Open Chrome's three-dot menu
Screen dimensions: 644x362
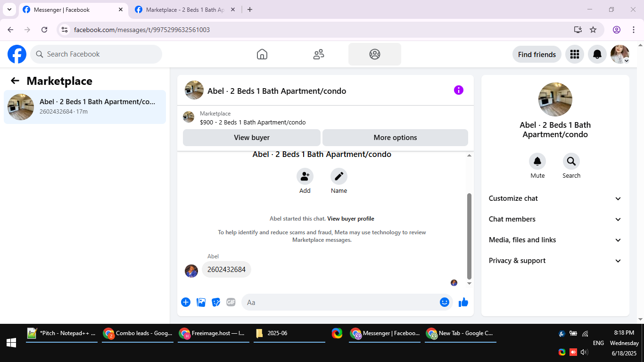(634, 30)
